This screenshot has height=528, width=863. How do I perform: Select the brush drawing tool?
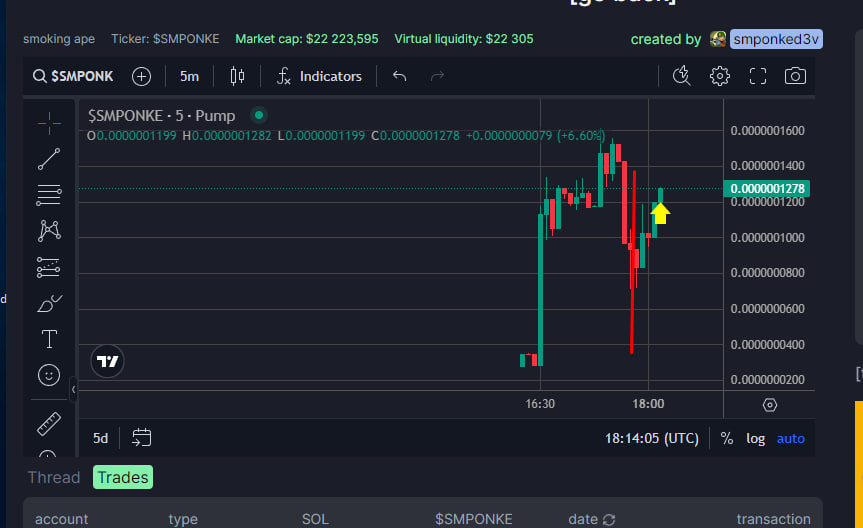49,303
